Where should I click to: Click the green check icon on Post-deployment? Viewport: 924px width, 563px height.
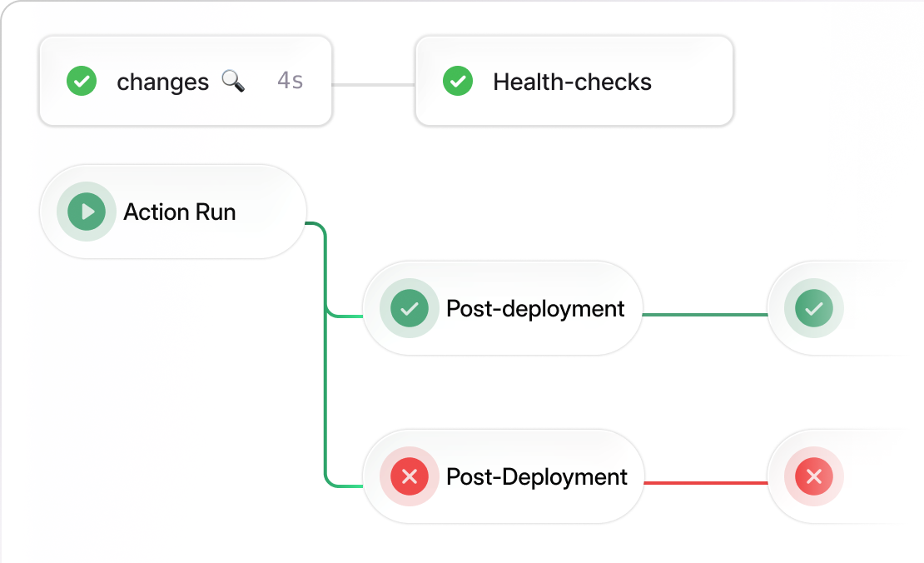pyautogui.click(x=409, y=308)
